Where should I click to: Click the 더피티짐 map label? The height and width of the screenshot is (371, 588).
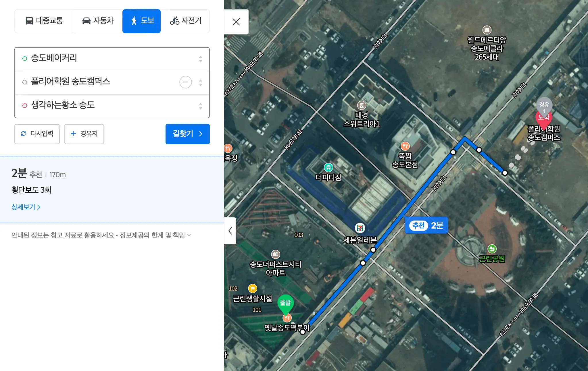pos(328,177)
